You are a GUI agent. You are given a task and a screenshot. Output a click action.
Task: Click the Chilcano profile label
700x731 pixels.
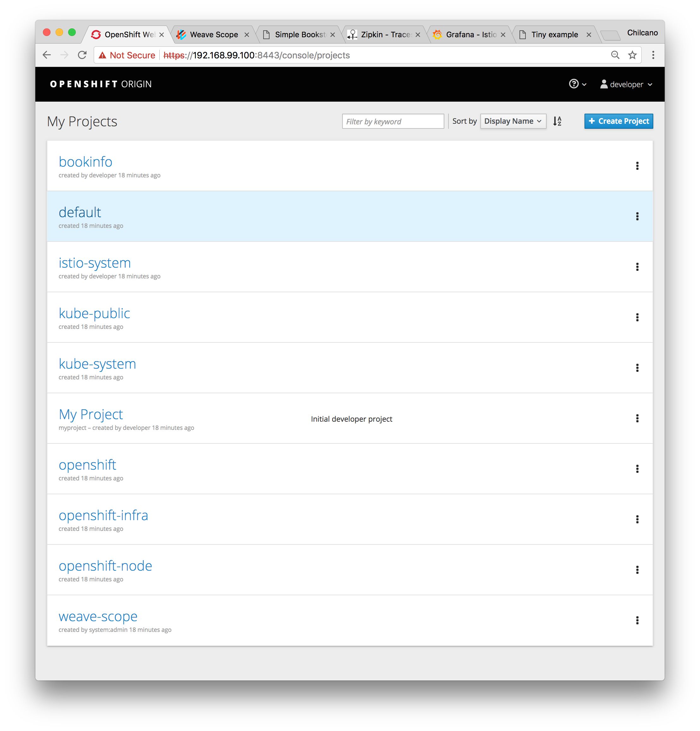coord(642,33)
